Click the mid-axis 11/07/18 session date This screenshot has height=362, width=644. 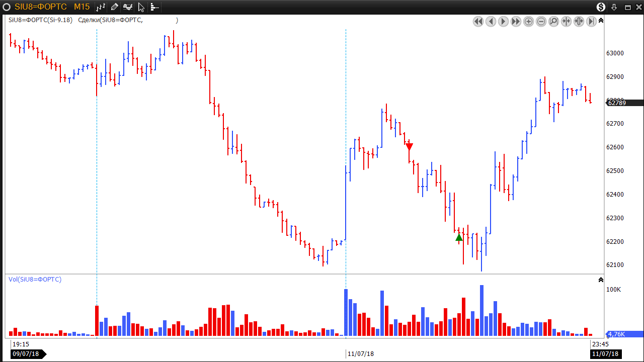pos(361,354)
